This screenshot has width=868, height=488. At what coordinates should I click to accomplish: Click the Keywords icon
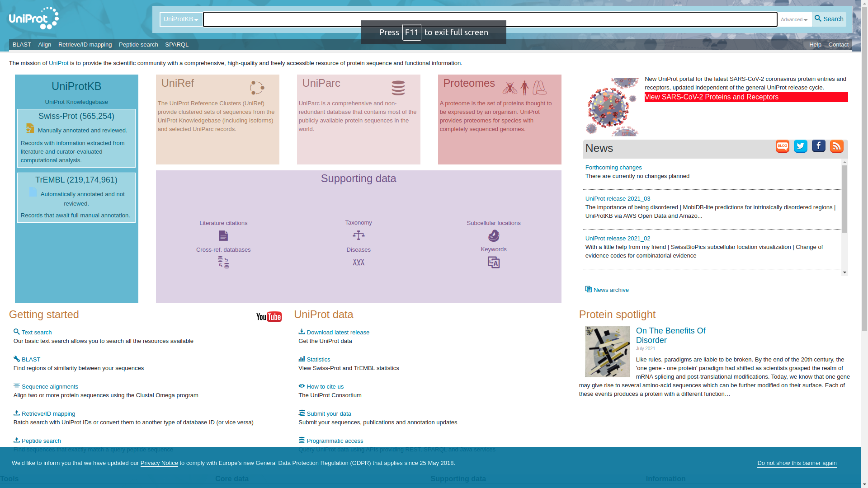[494, 263]
